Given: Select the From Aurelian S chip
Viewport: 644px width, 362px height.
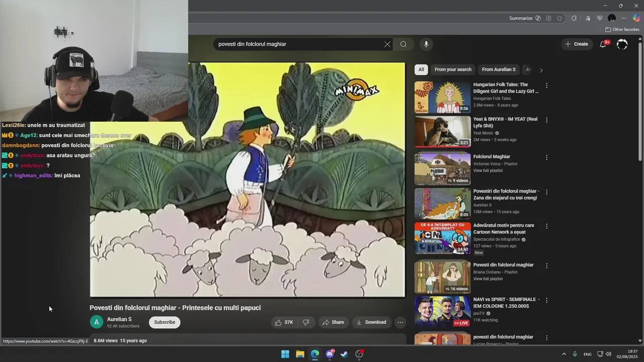Looking at the screenshot, I should [x=499, y=69].
